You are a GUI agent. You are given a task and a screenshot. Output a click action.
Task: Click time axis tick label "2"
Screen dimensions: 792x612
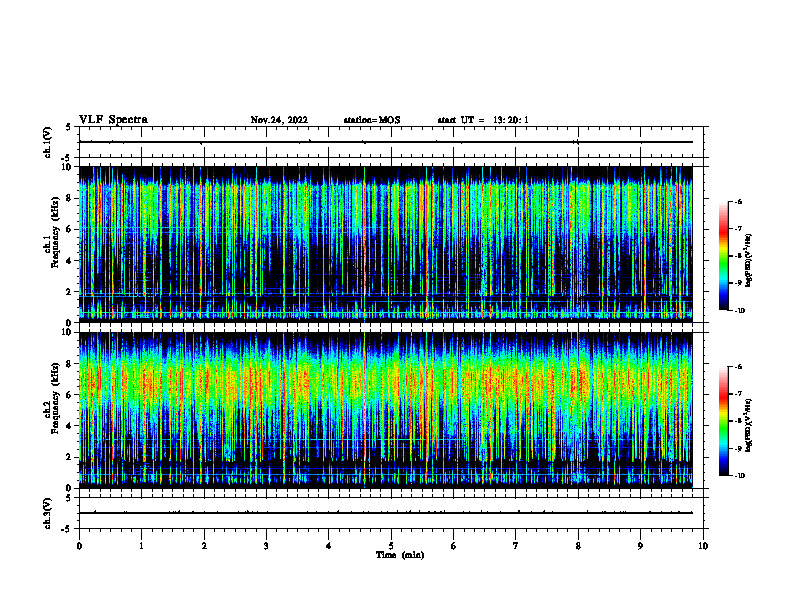(204, 546)
